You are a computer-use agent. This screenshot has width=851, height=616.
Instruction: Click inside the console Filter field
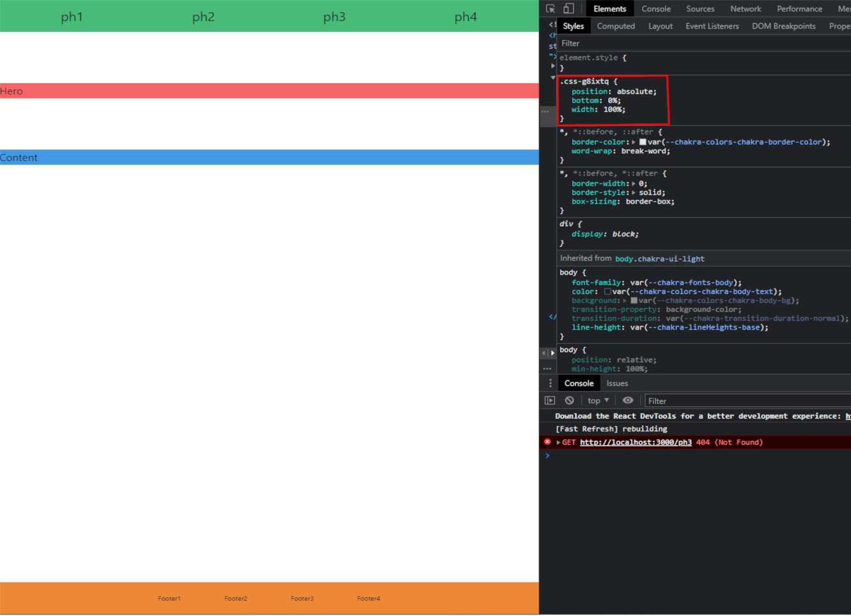(x=703, y=400)
